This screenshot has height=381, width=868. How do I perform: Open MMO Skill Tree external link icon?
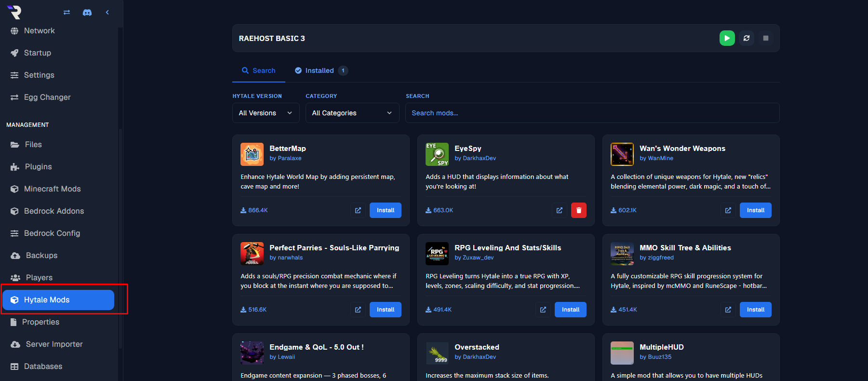click(x=728, y=310)
